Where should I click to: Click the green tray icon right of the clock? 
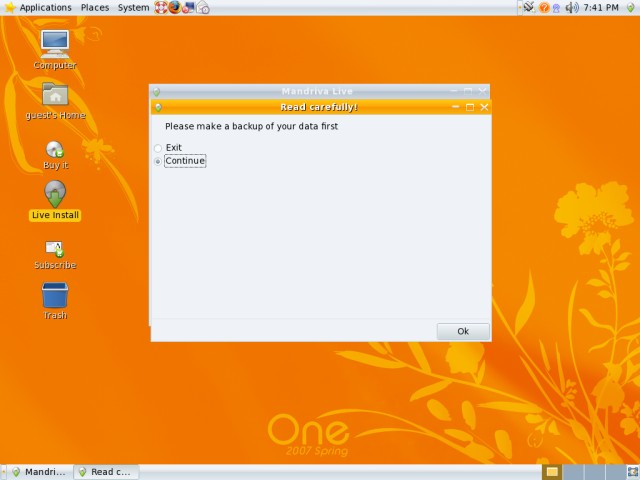[631, 7]
